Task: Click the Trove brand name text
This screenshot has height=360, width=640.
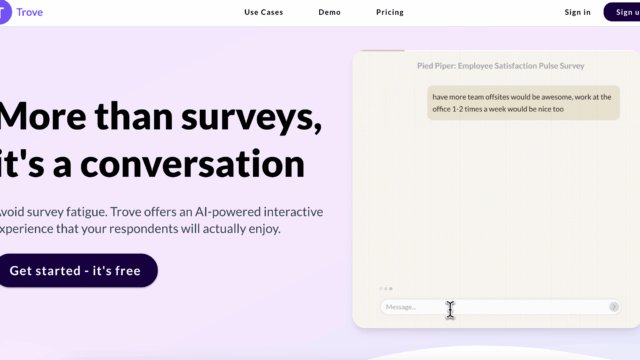Action: click(30, 12)
